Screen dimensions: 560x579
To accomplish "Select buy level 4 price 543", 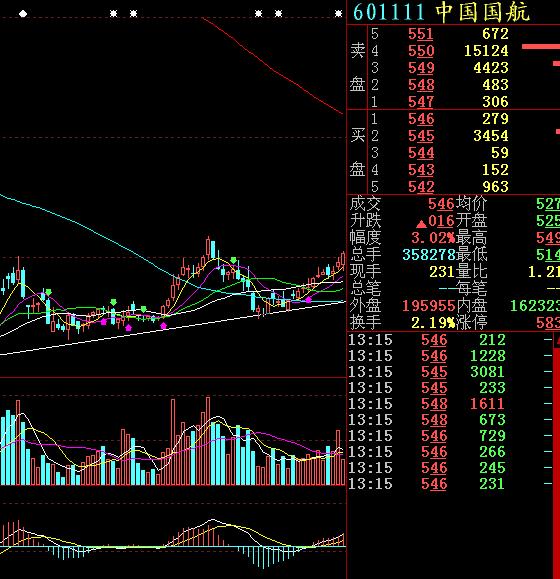I will tap(421, 170).
